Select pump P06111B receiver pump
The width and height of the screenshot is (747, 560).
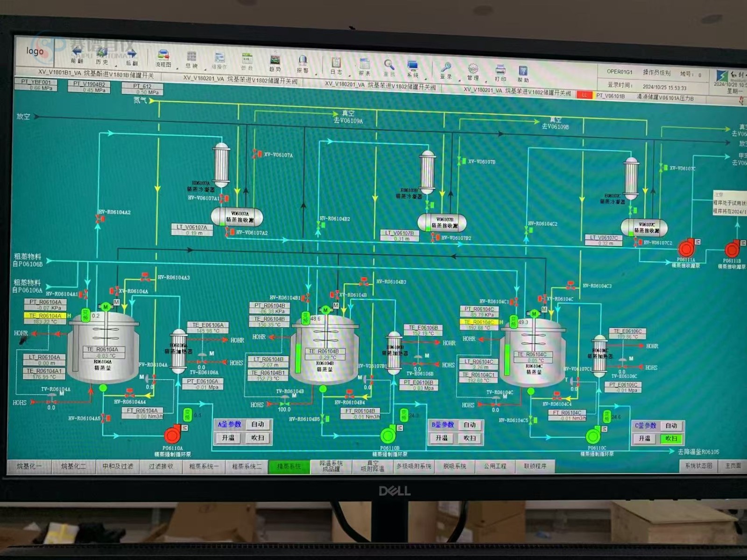[732, 249]
